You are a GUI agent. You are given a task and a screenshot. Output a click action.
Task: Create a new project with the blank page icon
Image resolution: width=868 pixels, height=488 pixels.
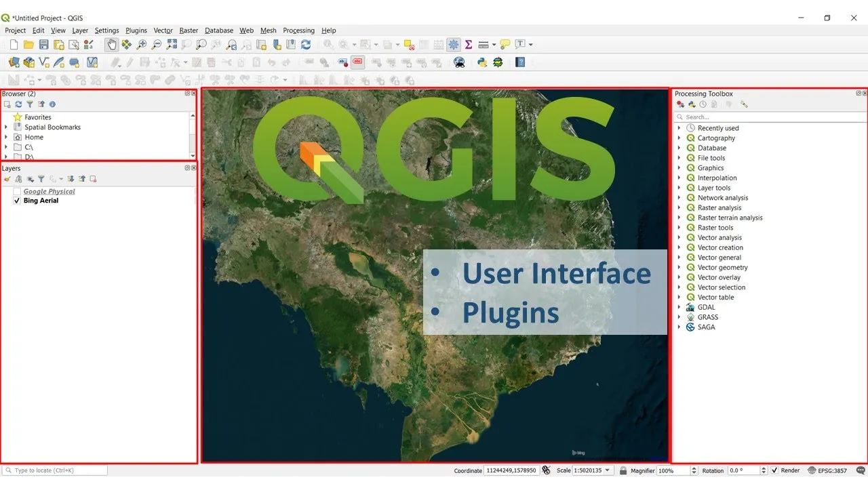[14, 45]
